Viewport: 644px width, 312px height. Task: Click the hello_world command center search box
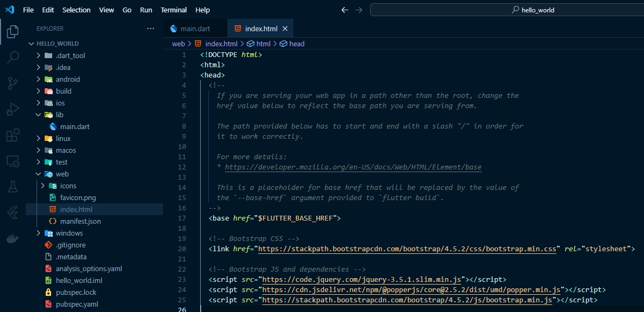coord(507,10)
